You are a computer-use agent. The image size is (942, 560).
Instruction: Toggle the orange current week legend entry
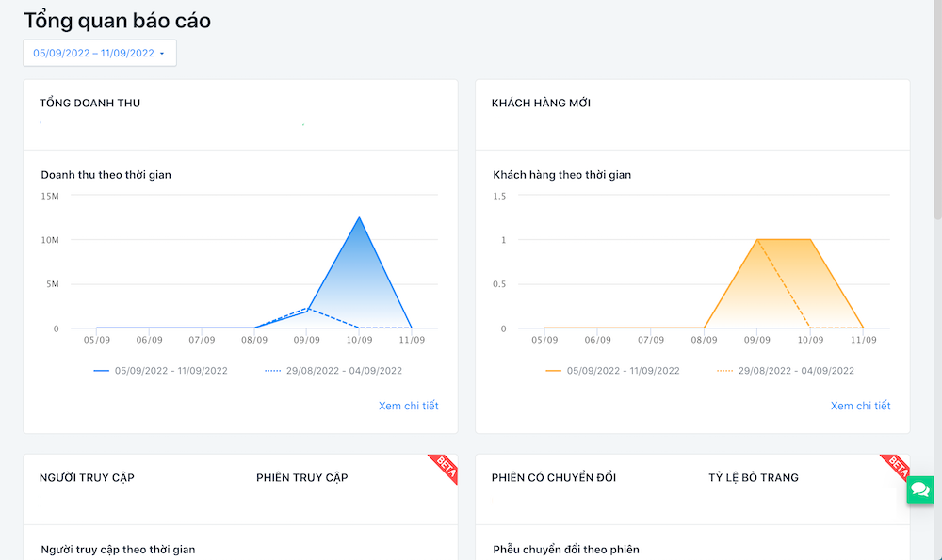[x=622, y=370]
